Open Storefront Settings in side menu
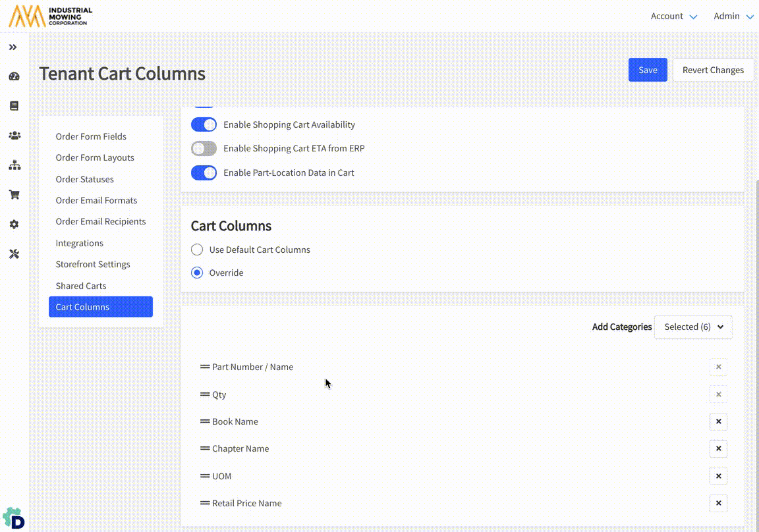The height and width of the screenshot is (532, 759). pyautogui.click(x=93, y=264)
